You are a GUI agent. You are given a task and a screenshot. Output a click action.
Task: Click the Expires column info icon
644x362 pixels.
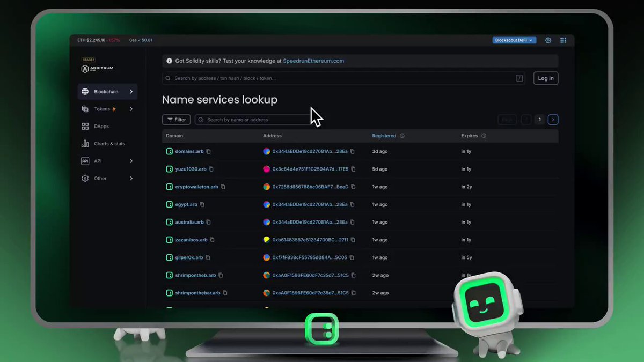(484, 136)
